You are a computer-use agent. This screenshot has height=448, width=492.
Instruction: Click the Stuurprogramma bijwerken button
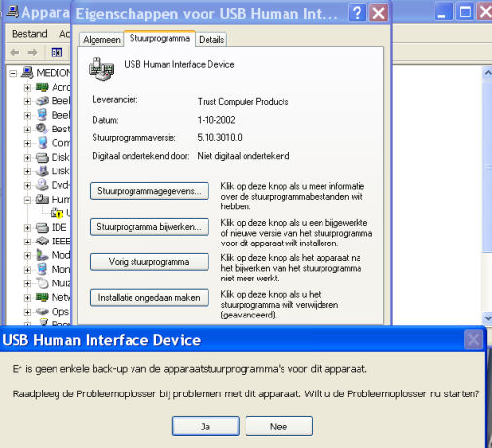[x=149, y=227]
